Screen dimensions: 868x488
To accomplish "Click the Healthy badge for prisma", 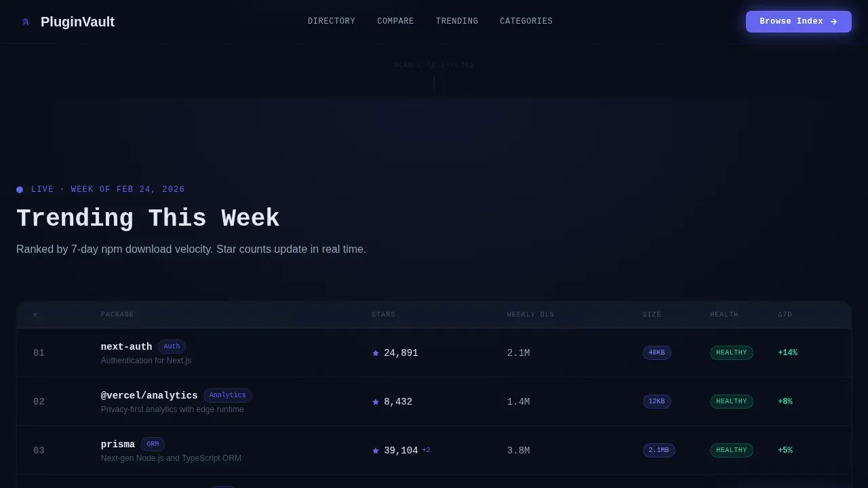I will tap(732, 450).
